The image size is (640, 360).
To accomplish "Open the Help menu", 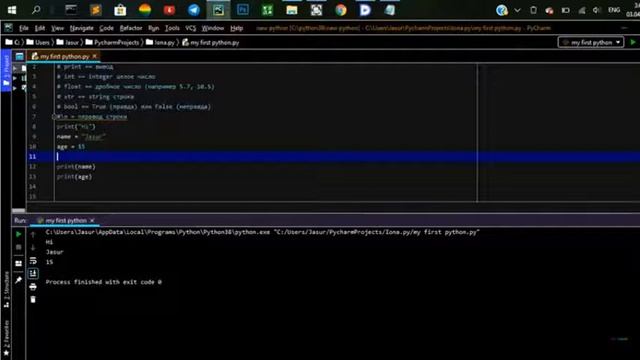I will pos(236,28).
